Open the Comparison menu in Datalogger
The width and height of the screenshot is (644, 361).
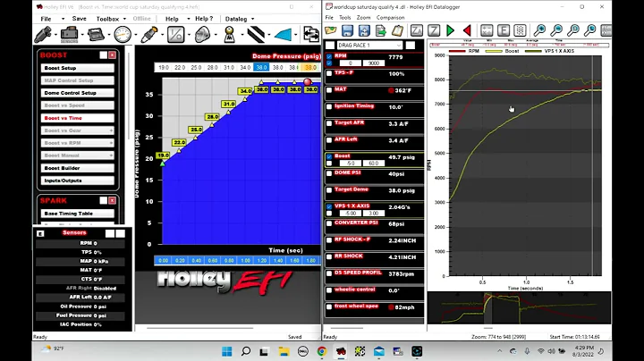[390, 18]
